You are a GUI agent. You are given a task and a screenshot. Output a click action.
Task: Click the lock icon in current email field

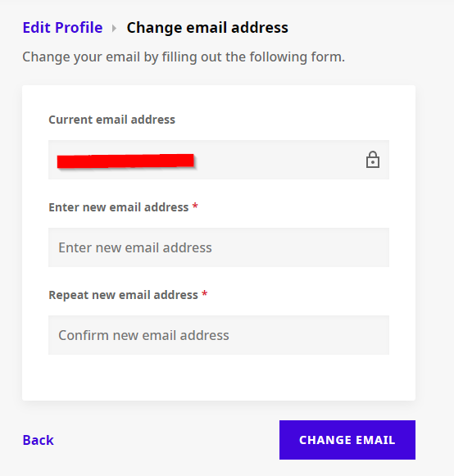tap(373, 160)
